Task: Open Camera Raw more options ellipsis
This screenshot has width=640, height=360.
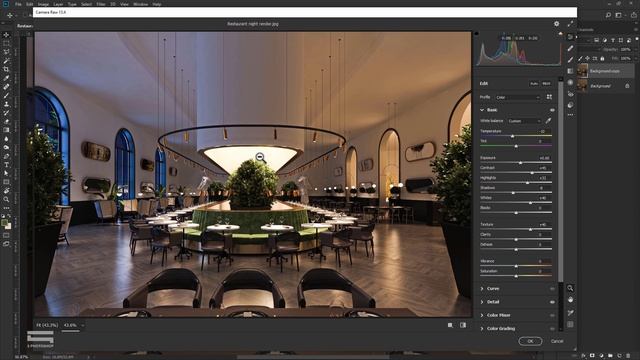Action: point(570,115)
